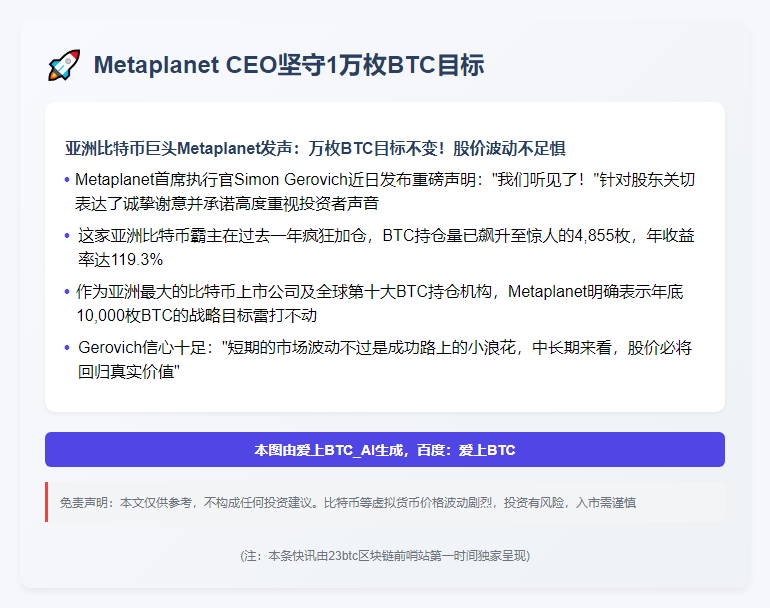Viewport: 770px width, 608px height.
Task: Click the footnote '本条快讯由23btc区块链前哨站'
Action: click(385, 556)
